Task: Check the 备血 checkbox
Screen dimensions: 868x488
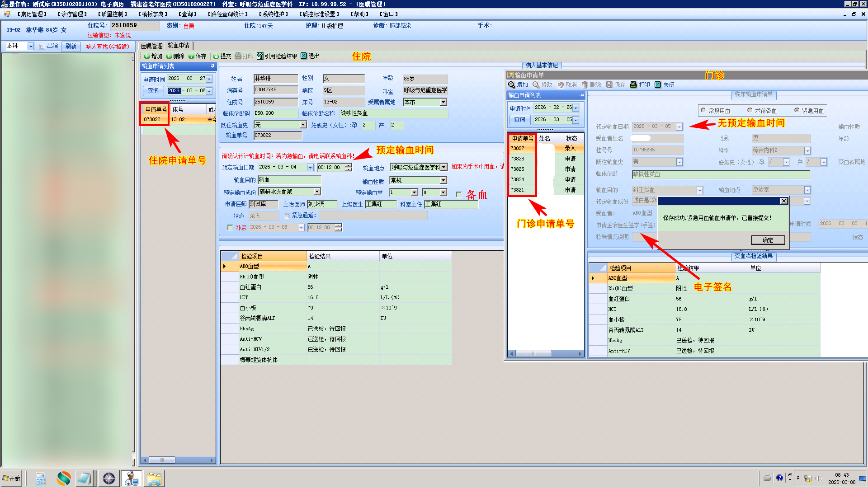Action: pos(459,194)
